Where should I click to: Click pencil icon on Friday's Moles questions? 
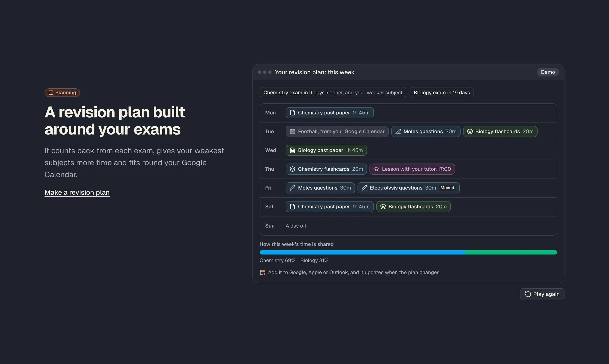(292, 188)
